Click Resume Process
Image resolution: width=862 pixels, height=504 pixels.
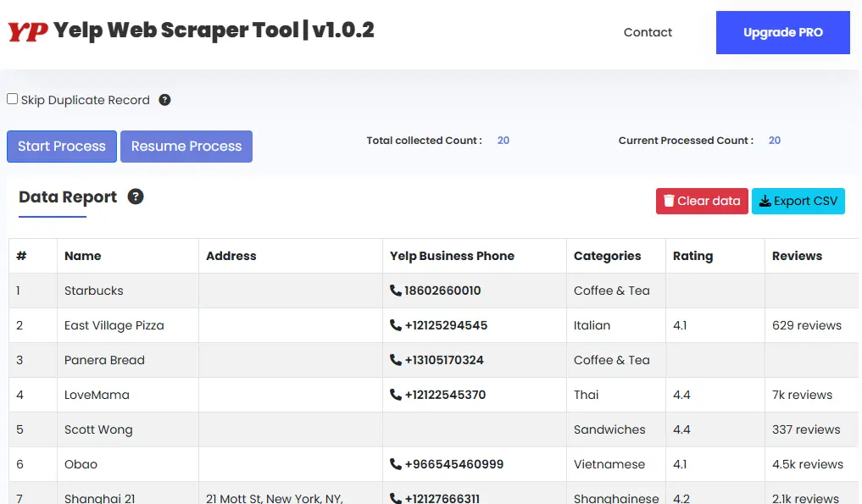[x=186, y=146]
